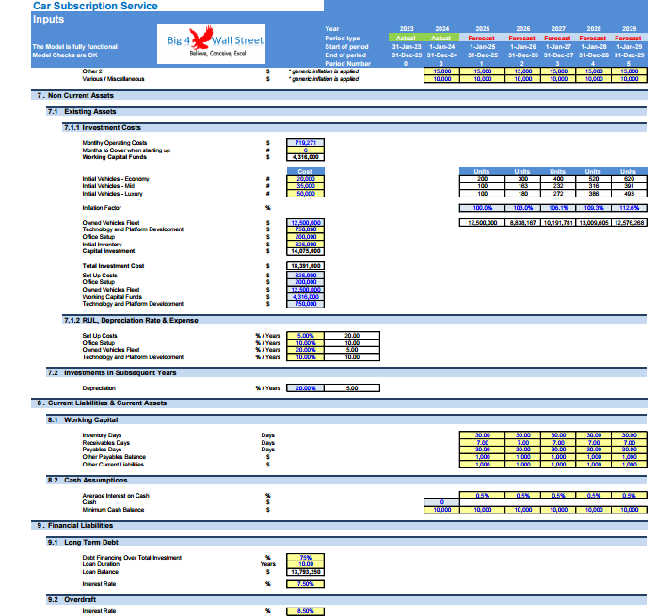Screen dimensions: 672x616
Task: Select the 2025 Inventory Days cell
Action: click(x=482, y=435)
